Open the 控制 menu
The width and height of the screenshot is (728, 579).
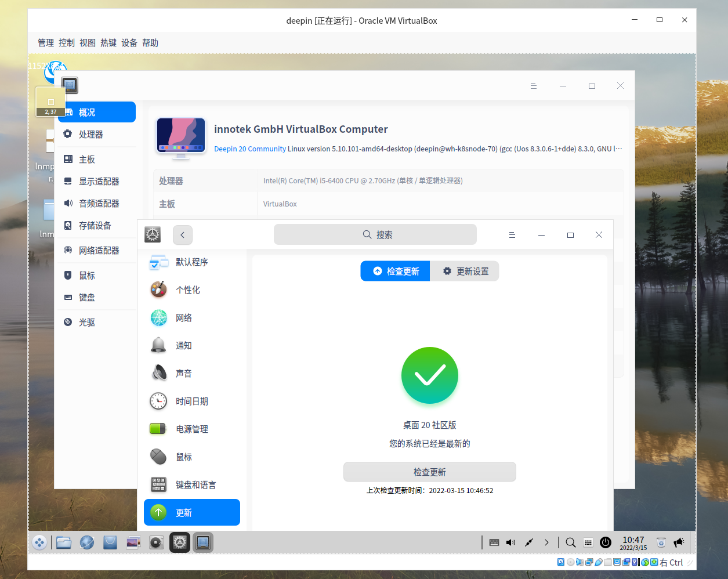[66, 42]
